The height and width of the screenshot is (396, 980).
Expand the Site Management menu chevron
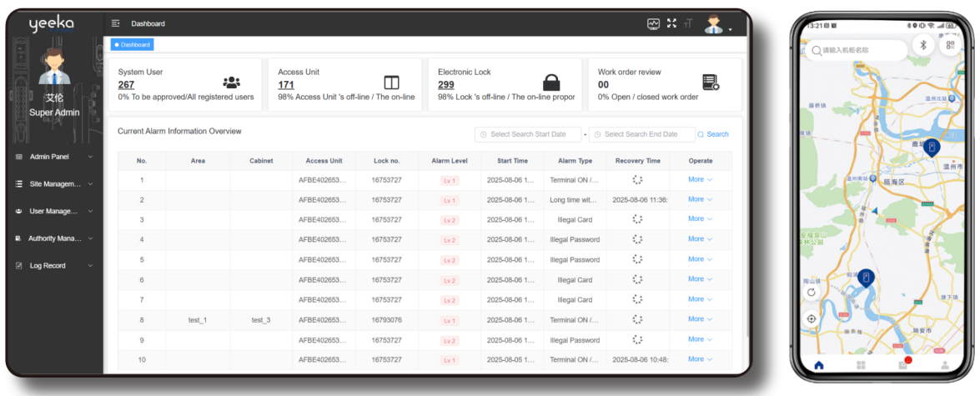(x=91, y=184)
